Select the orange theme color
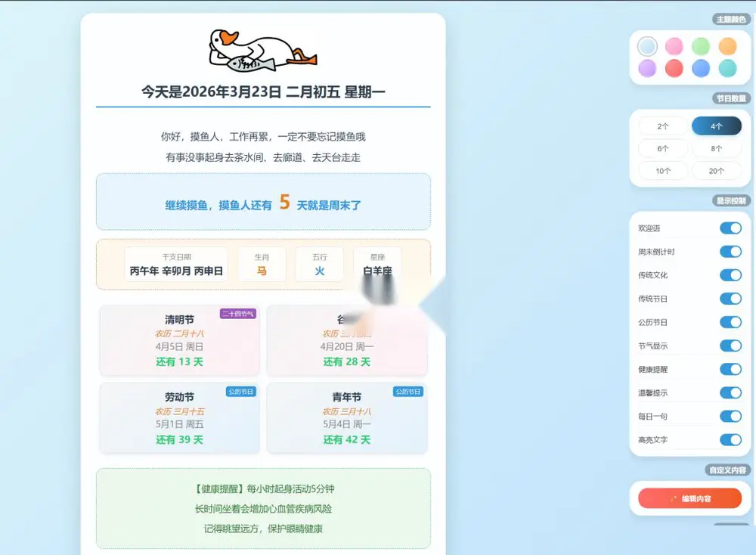The height and width of the screenshot is (555, 756). pyautogui.click(x=727, y=46)
